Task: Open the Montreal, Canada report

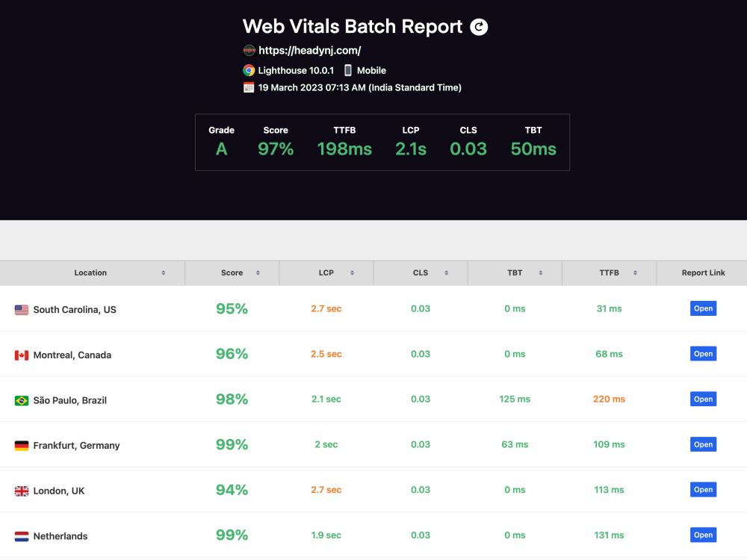Action: [703, 353]
